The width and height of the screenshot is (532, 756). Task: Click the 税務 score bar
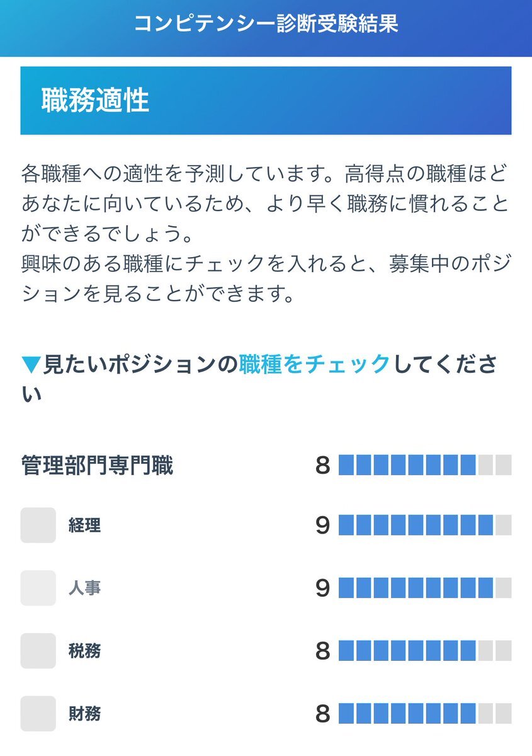[425, 651]
